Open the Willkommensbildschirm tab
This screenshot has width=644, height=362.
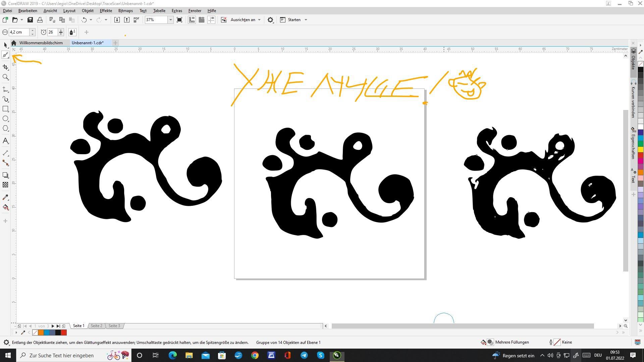click(x=41, y=43)
